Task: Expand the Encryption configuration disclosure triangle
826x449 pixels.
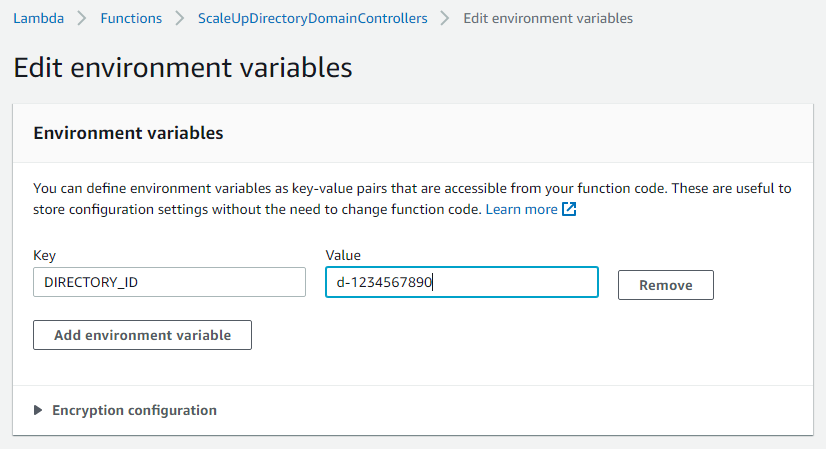Action: click(38, 410)
